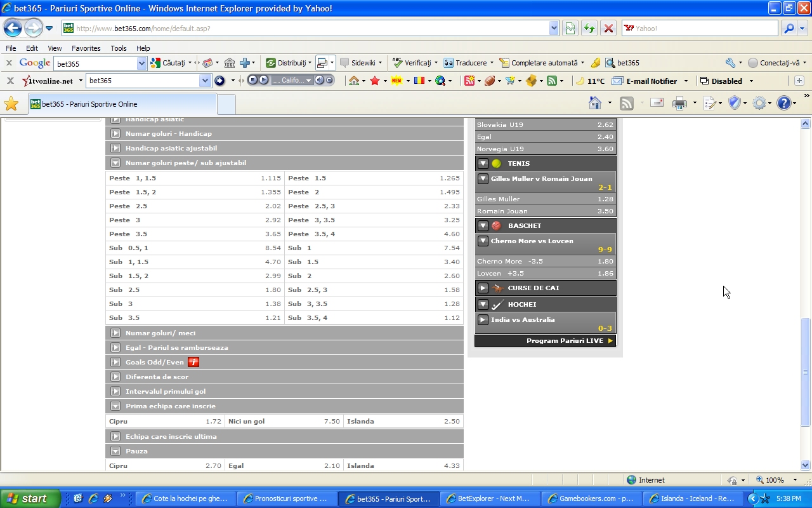Click the TENIS tennis ball icon

[x=496, y=163]
